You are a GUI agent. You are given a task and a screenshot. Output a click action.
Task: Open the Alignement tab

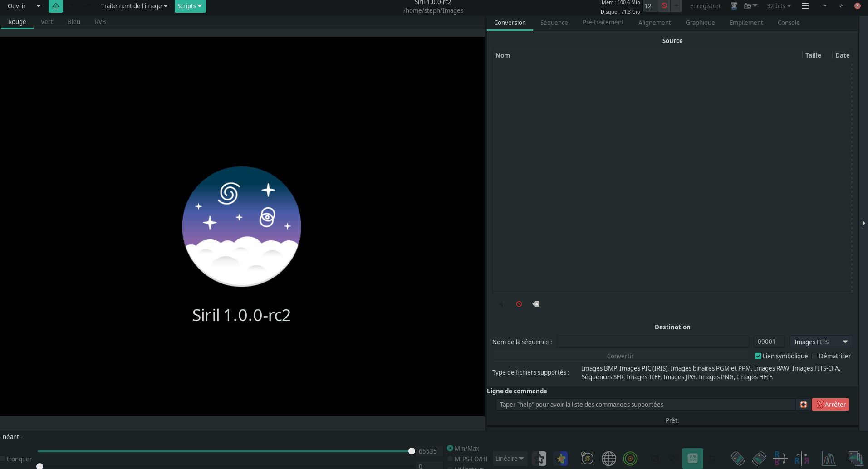pos(654,23)
